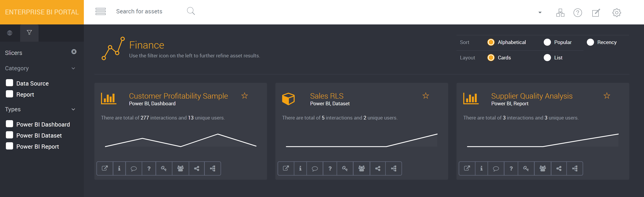
Task: Click the Finance heading text
Action: [147, 45]
